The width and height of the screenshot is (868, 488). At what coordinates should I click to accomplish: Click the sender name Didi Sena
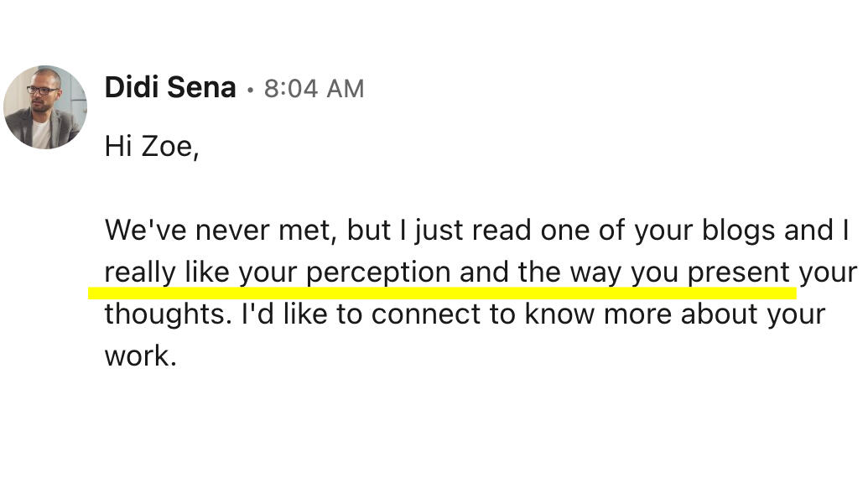[x=170, y=87]
